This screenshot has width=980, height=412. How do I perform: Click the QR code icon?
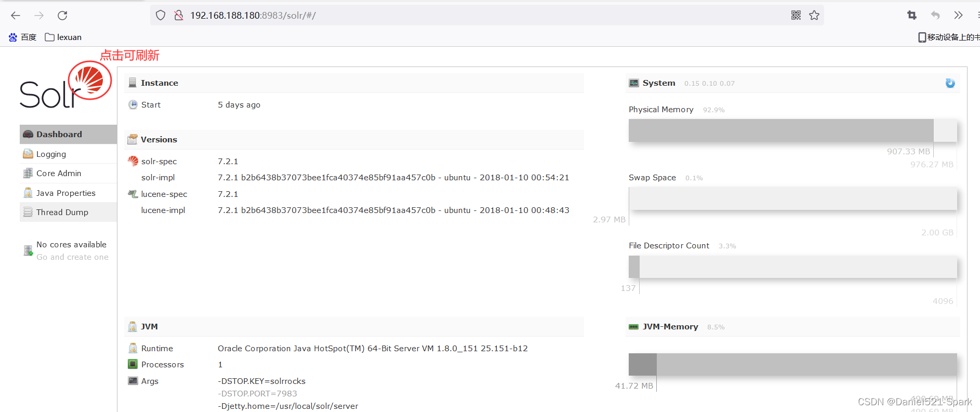click(x=796, y=16)
